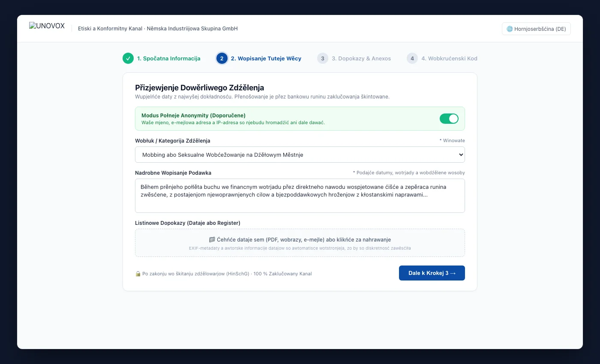600x364 pixels.
Task: Click the Wupjelńće daty subtitle text
Action: click(262, 97)
